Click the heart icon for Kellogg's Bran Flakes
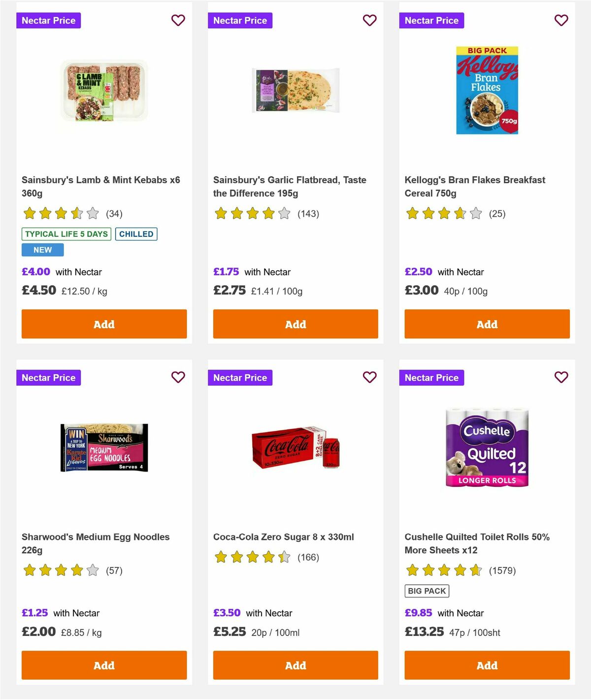591x700 pixels. [x=561, y=20]
